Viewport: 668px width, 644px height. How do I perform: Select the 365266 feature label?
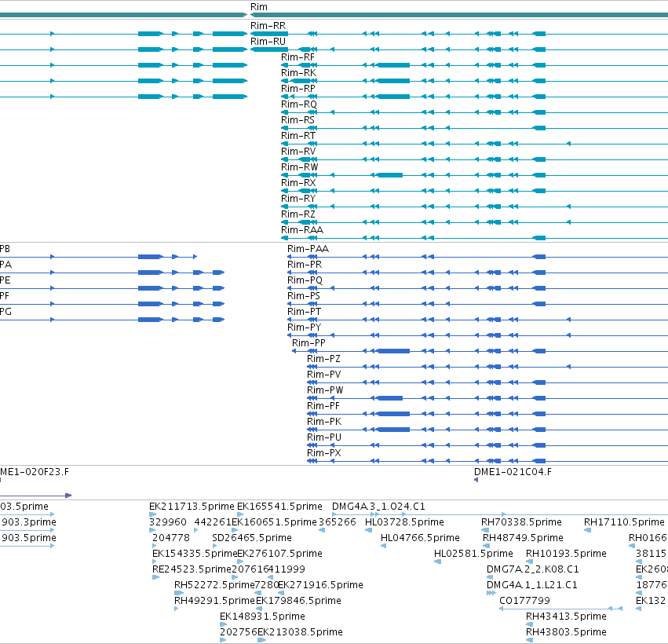[x=338, y=522]
